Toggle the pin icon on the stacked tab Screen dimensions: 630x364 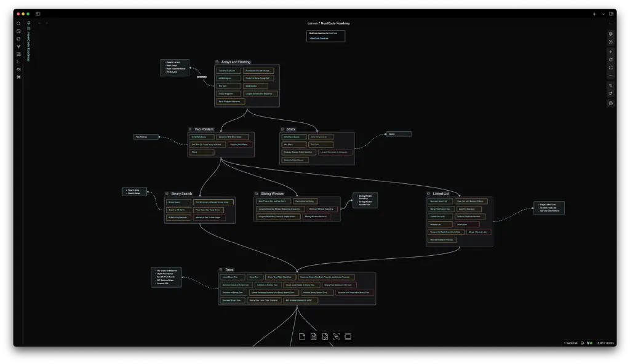(28, 23)
